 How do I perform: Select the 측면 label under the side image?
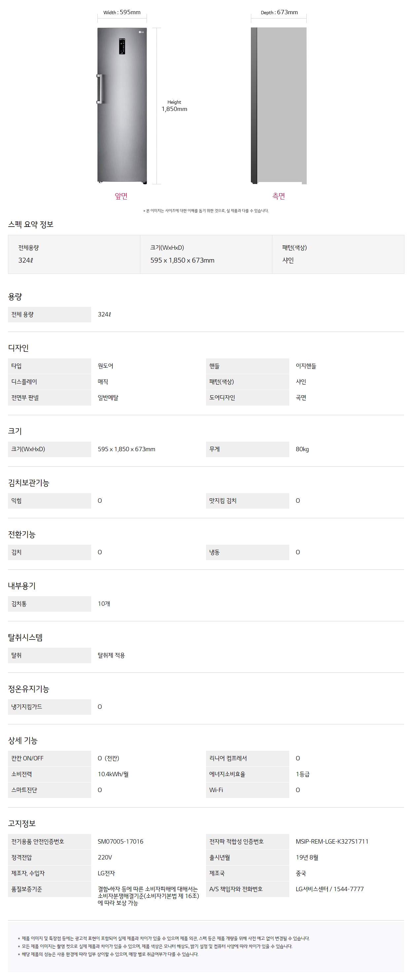(x=279, y=196)
